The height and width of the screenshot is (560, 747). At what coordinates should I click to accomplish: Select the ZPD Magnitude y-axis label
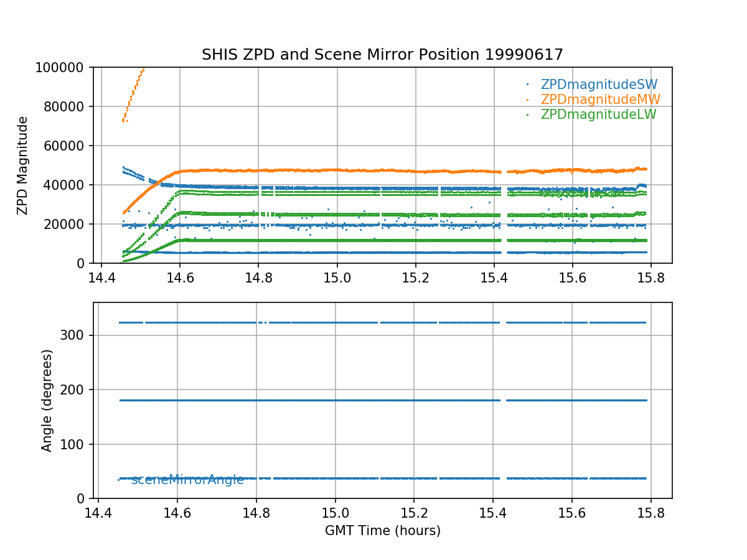[x=23, y=166]
